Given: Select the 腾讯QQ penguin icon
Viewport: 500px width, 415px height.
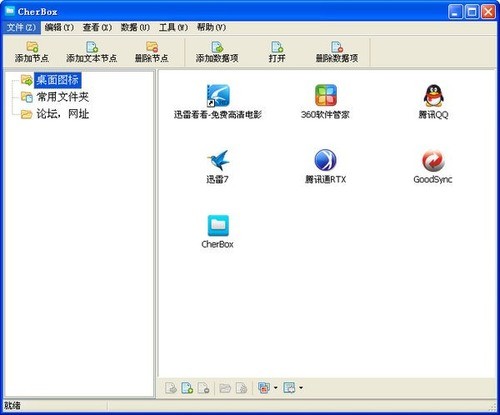Looking at the screenshot, I should [433, 95].
